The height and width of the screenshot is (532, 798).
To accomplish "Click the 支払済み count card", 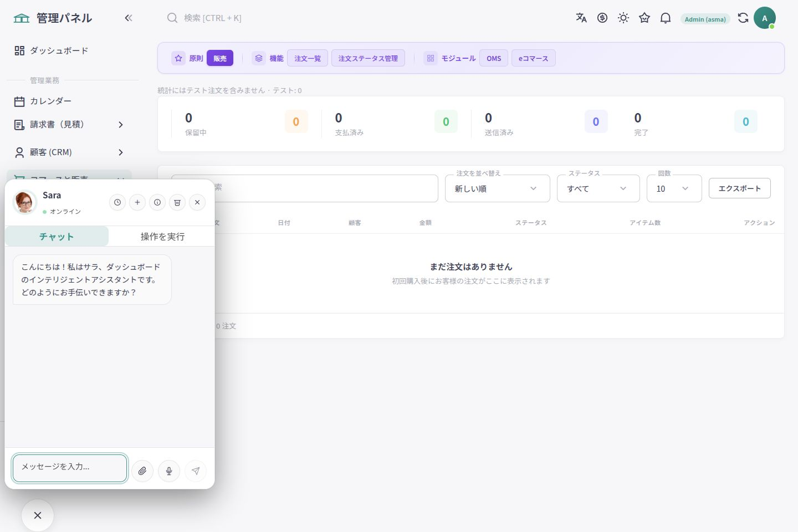I will click(391, 124).
